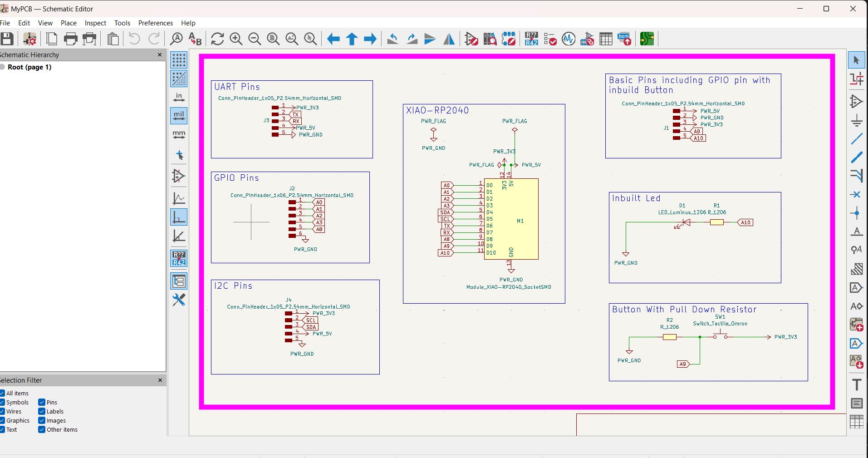Click the Save icon in toolbar
Viewport: 868px width, 458px height.
click(x=7, y=39)
